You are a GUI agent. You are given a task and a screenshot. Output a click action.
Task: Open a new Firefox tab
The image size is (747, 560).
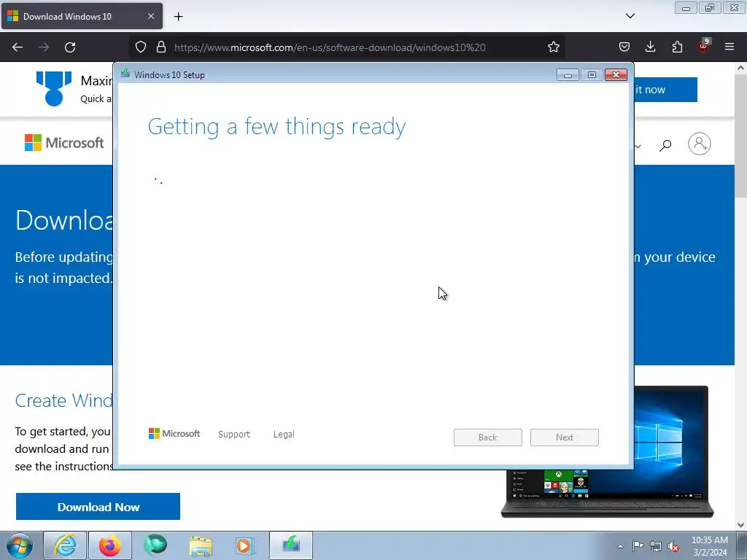pos(178,17)
